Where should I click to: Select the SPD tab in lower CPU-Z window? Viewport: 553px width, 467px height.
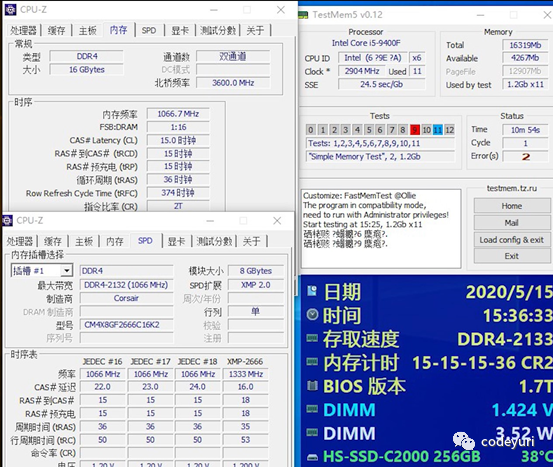(x=145, y=241)
